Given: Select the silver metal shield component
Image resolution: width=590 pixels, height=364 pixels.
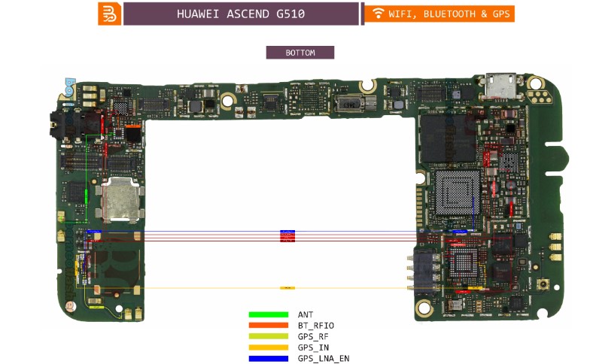Looking at the screenshot, I should [117, 200].
